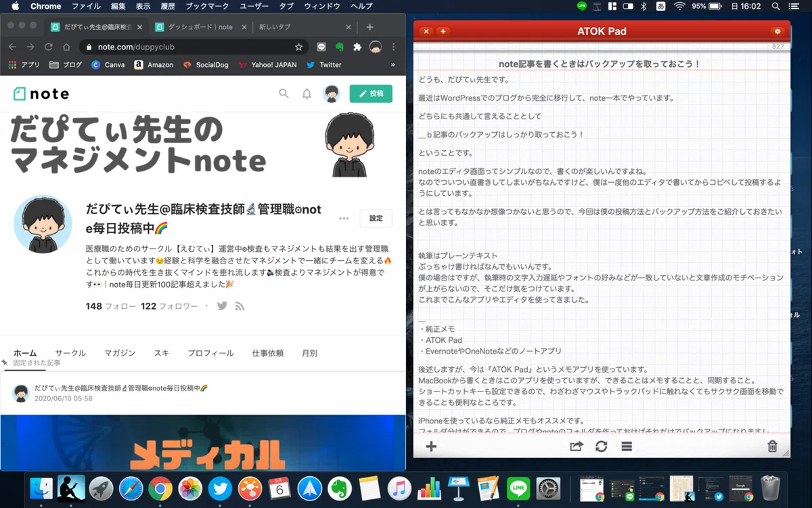Open Twitter app in the Dock
Viewport: 812px width, 508px height.
220,488
